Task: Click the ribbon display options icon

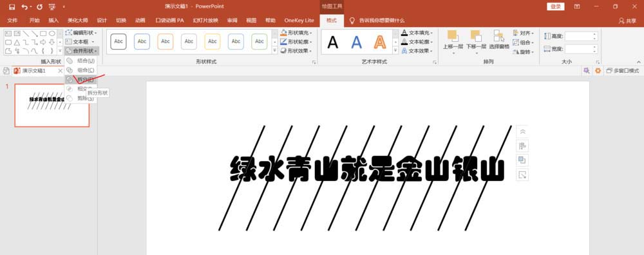Action: coord(577,7)
